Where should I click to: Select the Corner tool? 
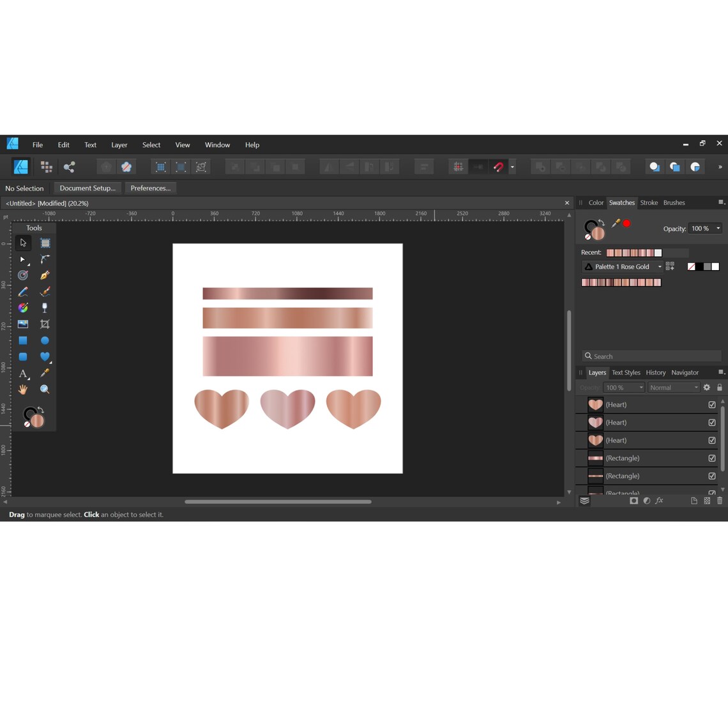pyautogui.click(x=45, y=259)
